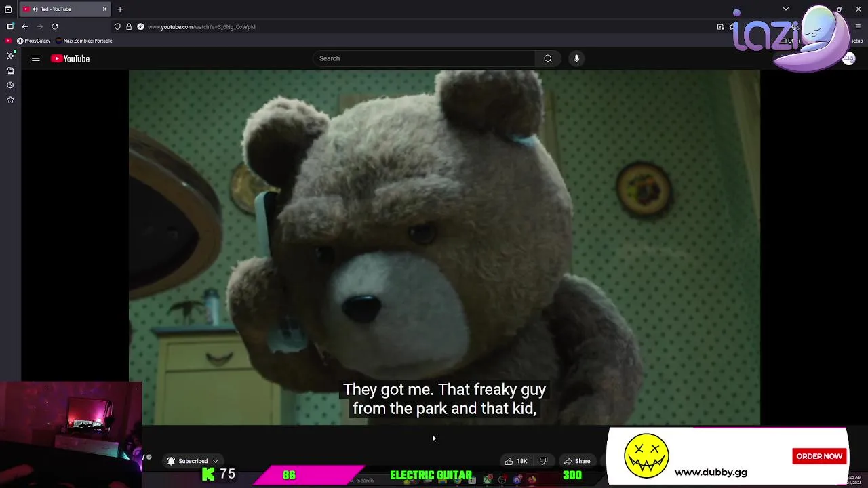Viewport: 868px width, 488px height.
Task: Open the browser application hamburger menu
Action: 858,26
